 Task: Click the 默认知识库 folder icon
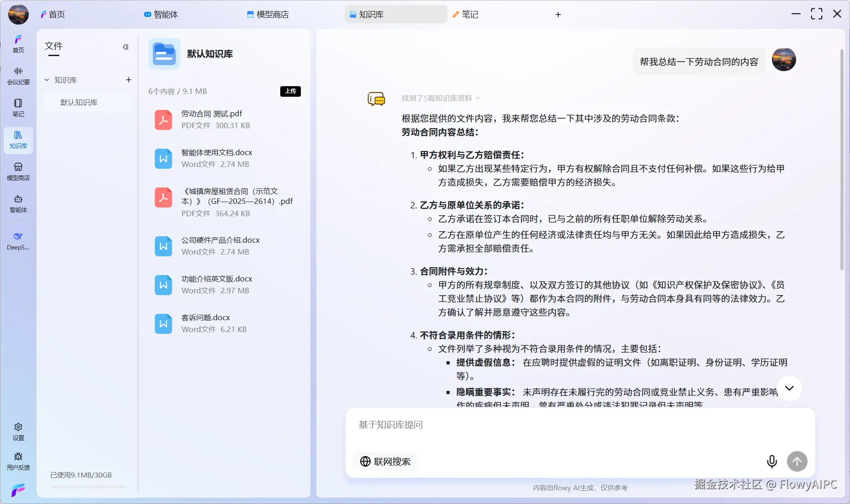[164, 54]
